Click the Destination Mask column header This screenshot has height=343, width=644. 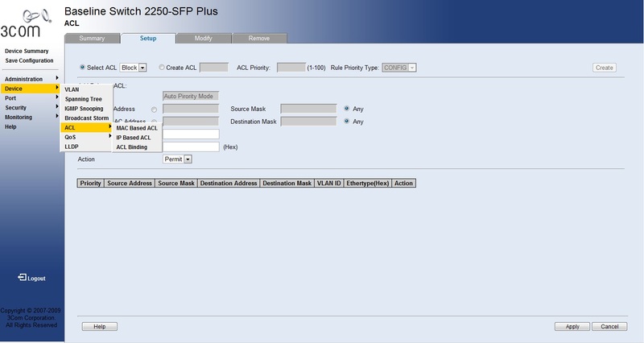287,184
